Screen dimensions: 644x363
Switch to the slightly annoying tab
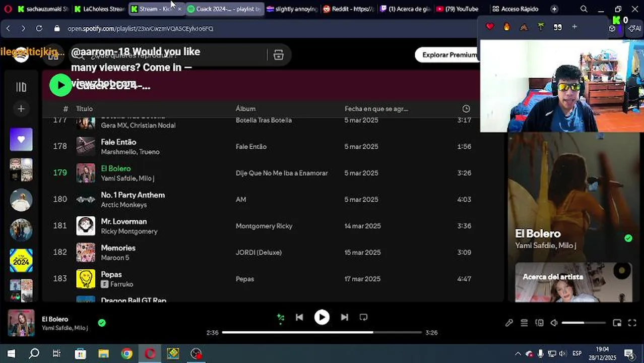tap(292, 9)
